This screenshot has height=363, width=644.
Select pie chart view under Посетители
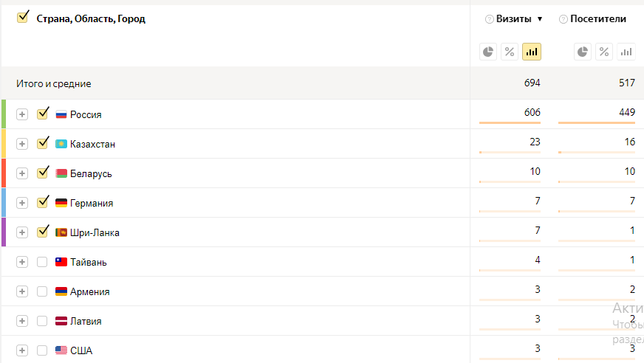[583, 52]
